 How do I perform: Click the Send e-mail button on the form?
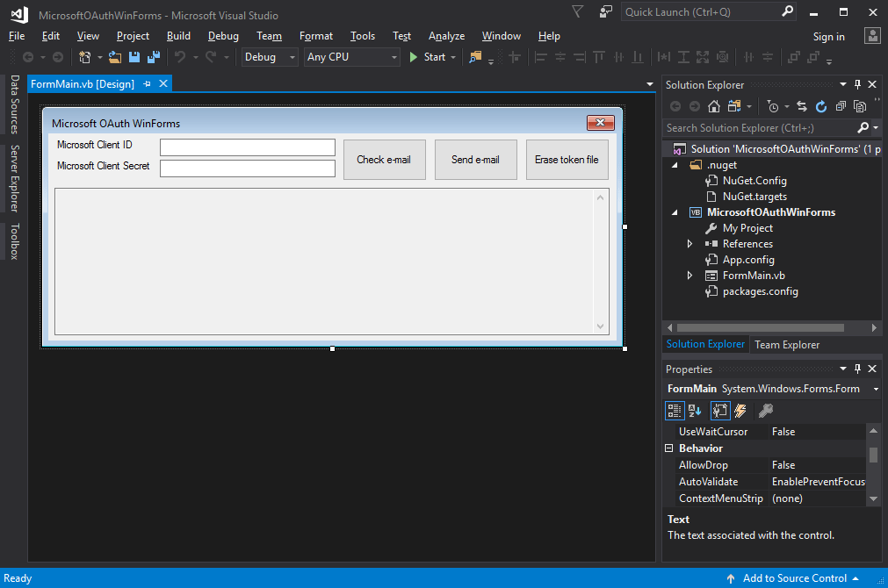475,160
